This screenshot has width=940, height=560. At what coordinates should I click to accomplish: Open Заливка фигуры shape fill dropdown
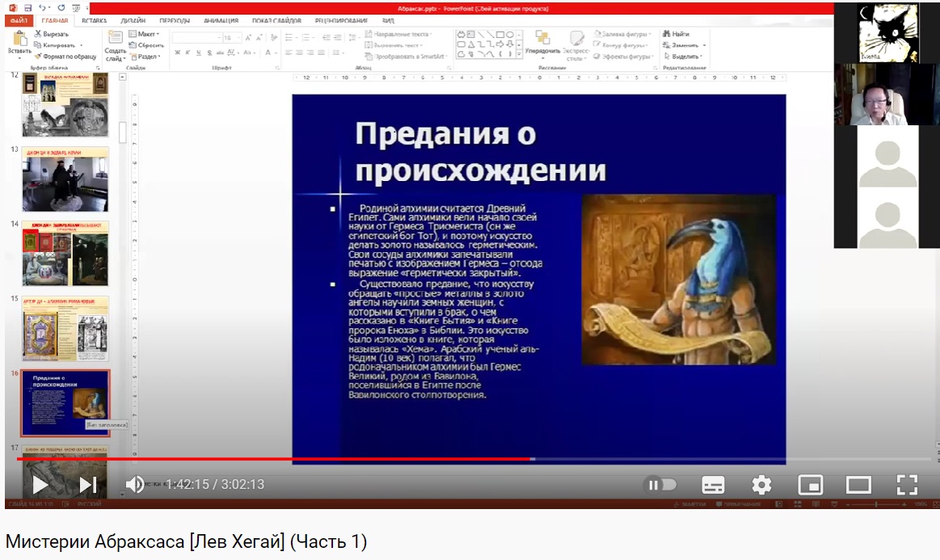coord(622,34)
